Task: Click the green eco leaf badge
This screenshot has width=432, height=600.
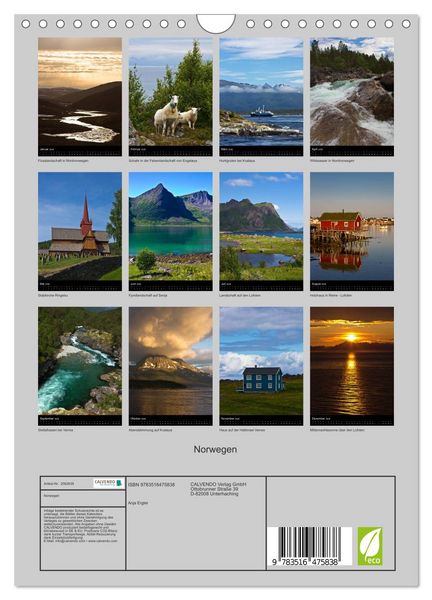Action: (x=370, y=546)
